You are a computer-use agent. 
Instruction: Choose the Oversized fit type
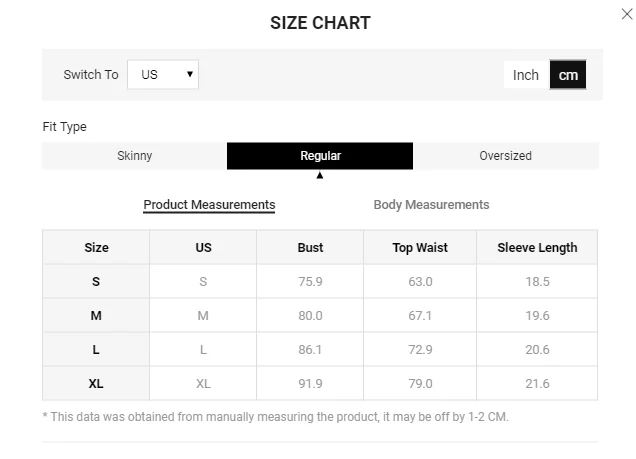coord(505,156)
